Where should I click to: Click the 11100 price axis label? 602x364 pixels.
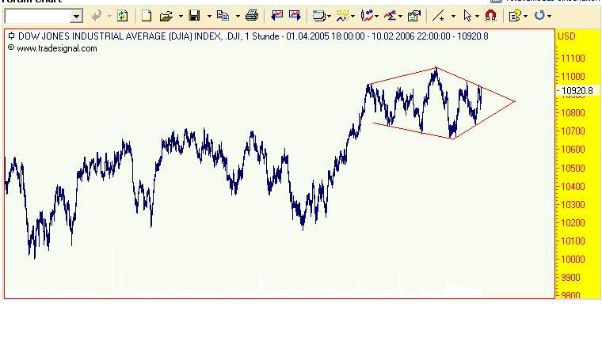(x=573, y=59)
